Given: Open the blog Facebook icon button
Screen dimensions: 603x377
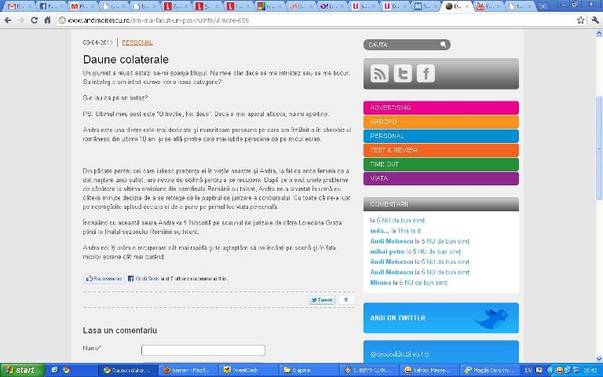Looking at the screenshot, I should tap(426, 73).
